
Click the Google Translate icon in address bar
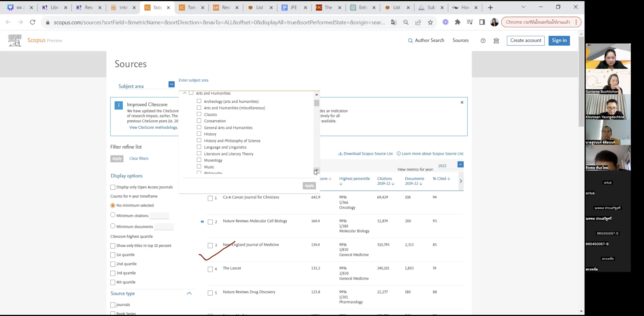click(x=394, y=22)
